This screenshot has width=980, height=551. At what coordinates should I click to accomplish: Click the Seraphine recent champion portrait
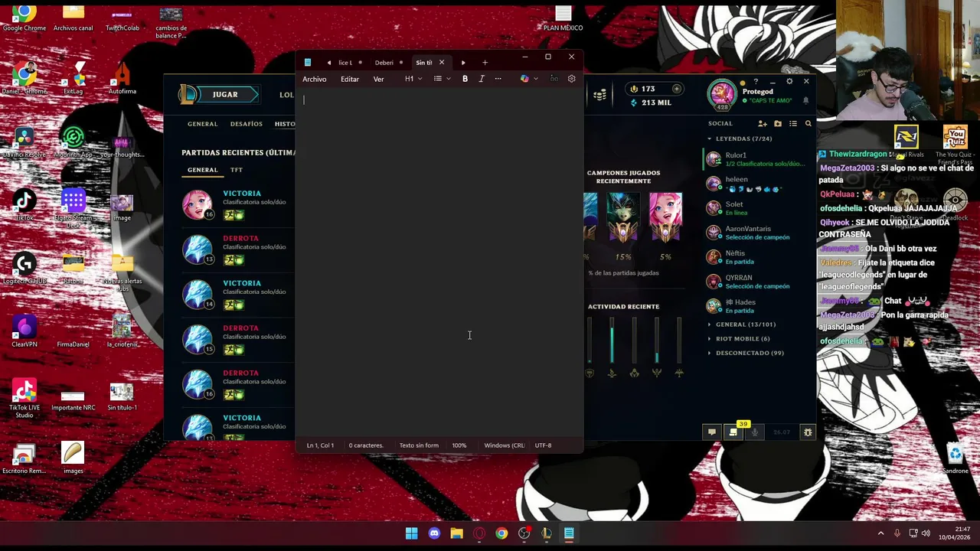(665, 217)
